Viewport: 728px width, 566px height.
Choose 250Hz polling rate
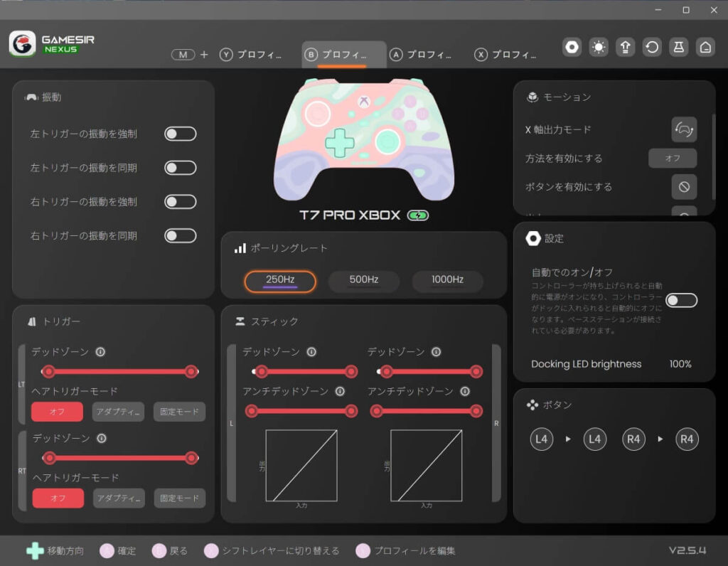point(280,281)
